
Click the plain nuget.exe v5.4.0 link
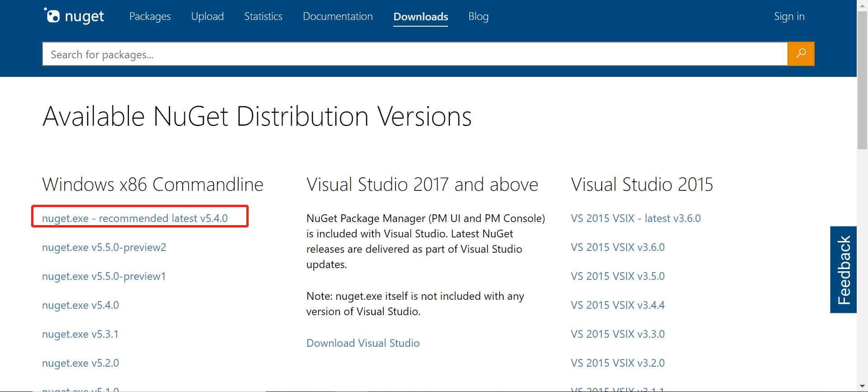(x=80, y=305)
